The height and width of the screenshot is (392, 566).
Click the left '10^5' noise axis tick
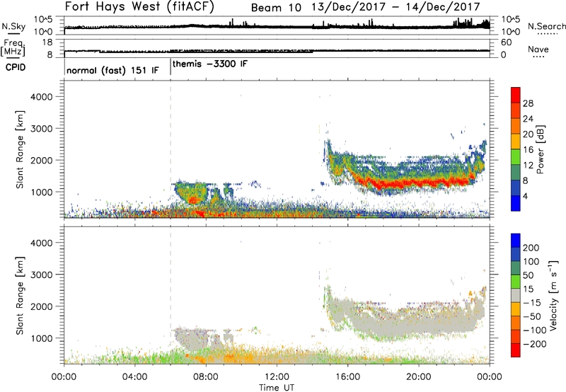pos(43,20)
